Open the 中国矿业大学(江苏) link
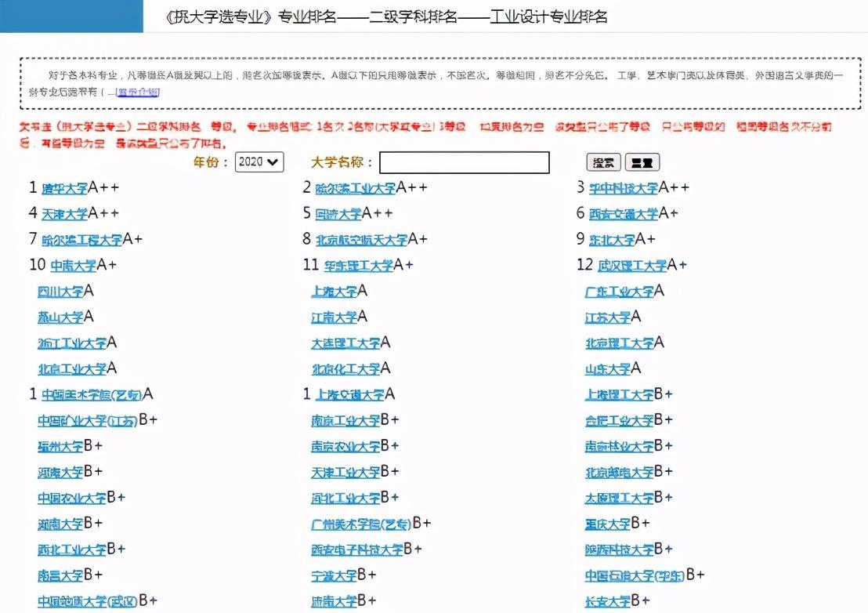 coord(88,421)
